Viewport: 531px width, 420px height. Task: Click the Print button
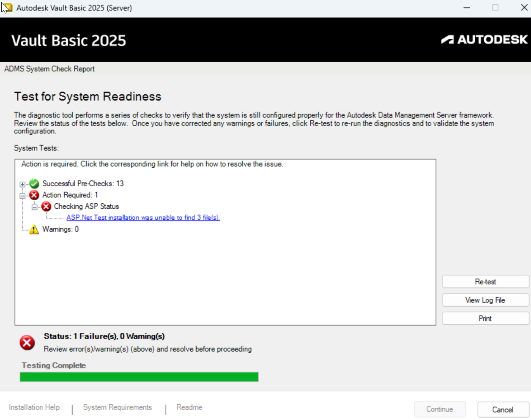coord(485,318)
